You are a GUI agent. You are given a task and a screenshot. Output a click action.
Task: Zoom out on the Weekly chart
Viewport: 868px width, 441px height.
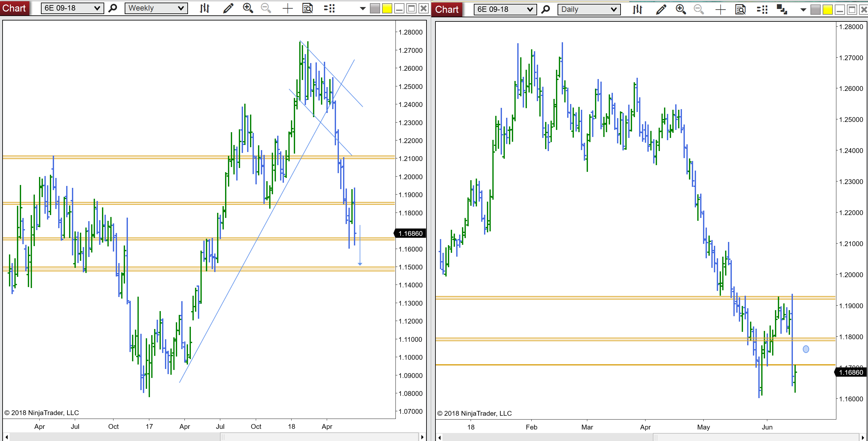click(266, 8)
